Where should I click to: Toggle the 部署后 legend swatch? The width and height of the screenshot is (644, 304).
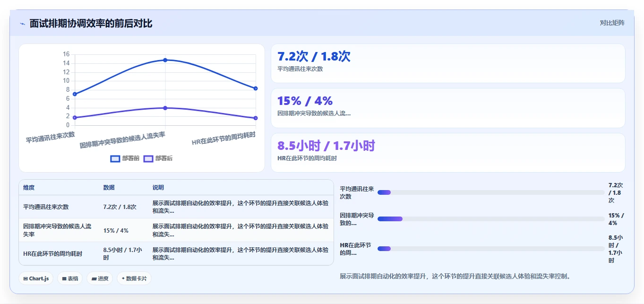148,158
